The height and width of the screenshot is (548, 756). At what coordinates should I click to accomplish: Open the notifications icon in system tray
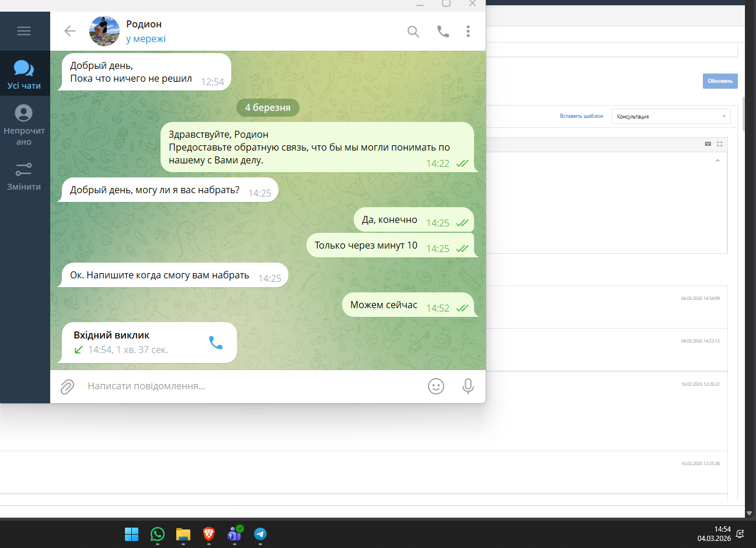740,534
